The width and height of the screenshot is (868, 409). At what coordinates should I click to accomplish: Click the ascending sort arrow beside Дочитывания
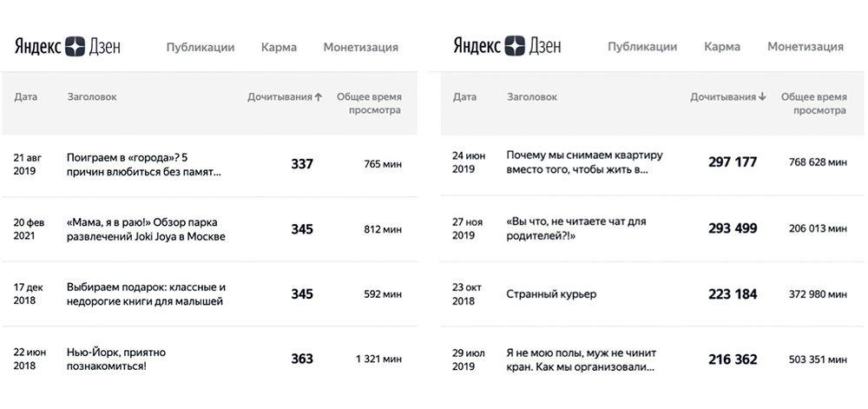(x=319, y=97)
